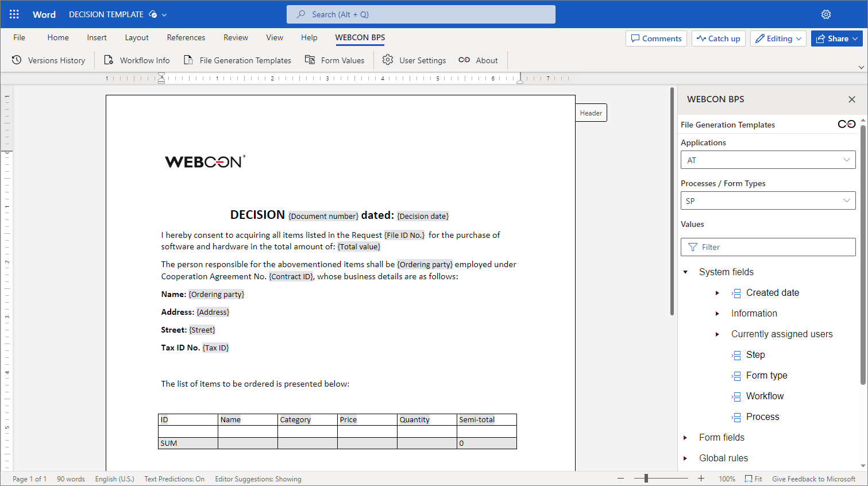Screen dimensions: 868x486
Task: Click the word count in status bar
Action: (x=71, y=479)
